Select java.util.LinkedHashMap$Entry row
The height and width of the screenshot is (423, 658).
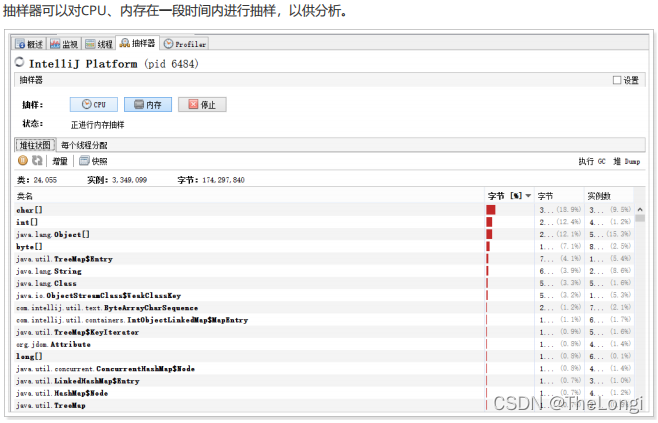click(324, 380)
